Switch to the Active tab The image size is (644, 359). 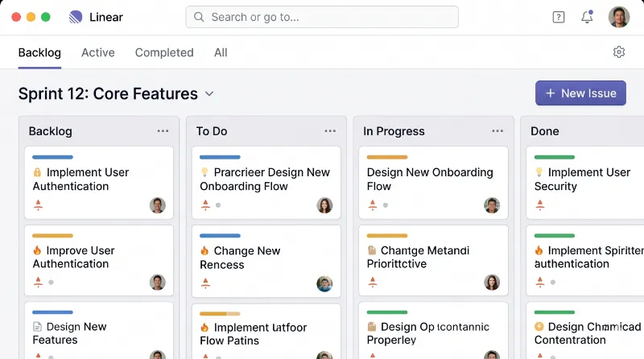tap(98, 52)
